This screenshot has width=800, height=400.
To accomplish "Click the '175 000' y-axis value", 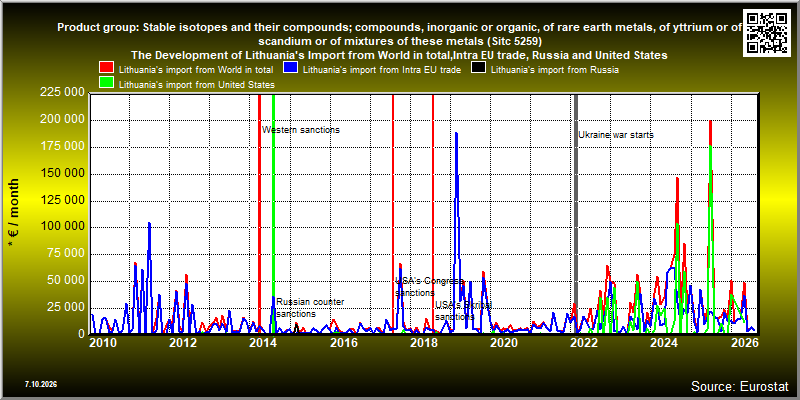I will [61, 147].
